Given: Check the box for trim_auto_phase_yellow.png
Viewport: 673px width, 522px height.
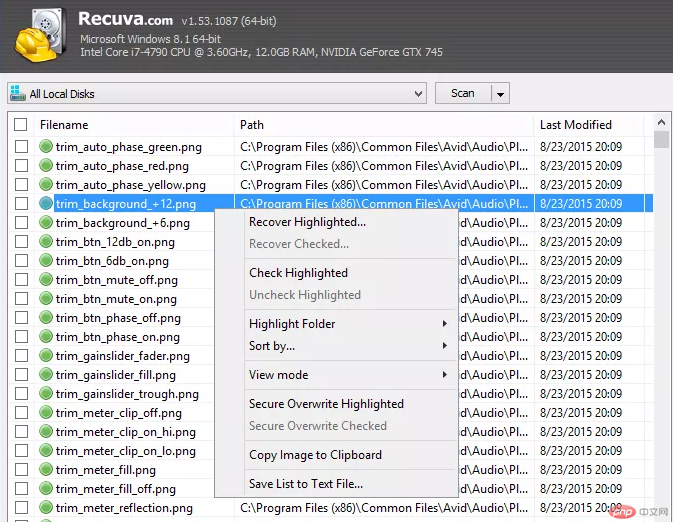Looking at the screenshot, I should pyautogui.click(x=21, y=185).
